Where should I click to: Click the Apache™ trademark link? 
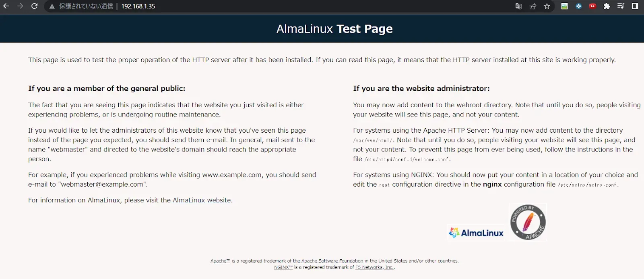(x=220, y=261)
